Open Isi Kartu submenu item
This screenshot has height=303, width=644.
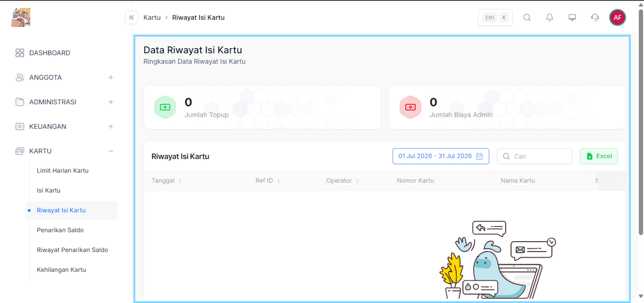48,190
